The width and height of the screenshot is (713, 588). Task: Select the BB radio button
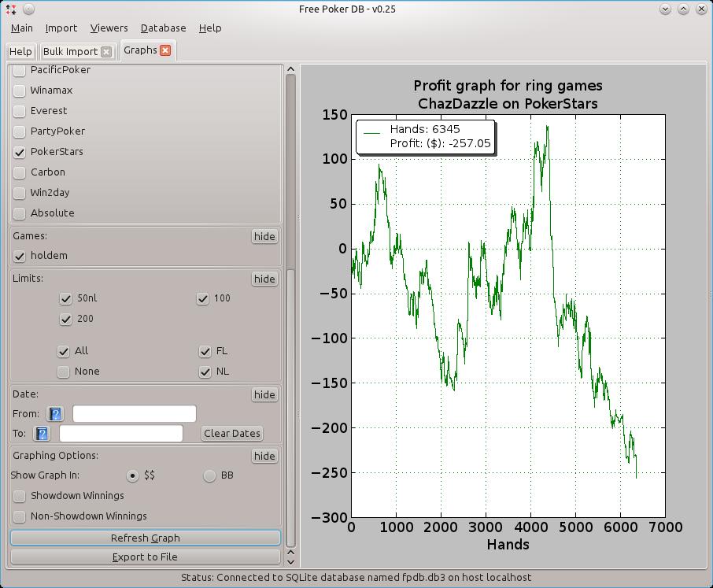tap(209, 475)
